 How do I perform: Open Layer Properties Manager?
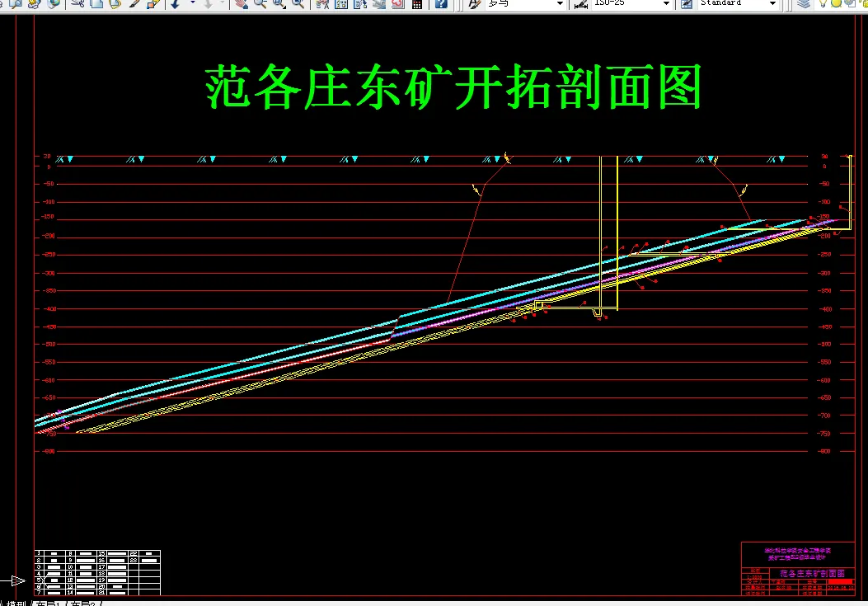coord(804,4)
